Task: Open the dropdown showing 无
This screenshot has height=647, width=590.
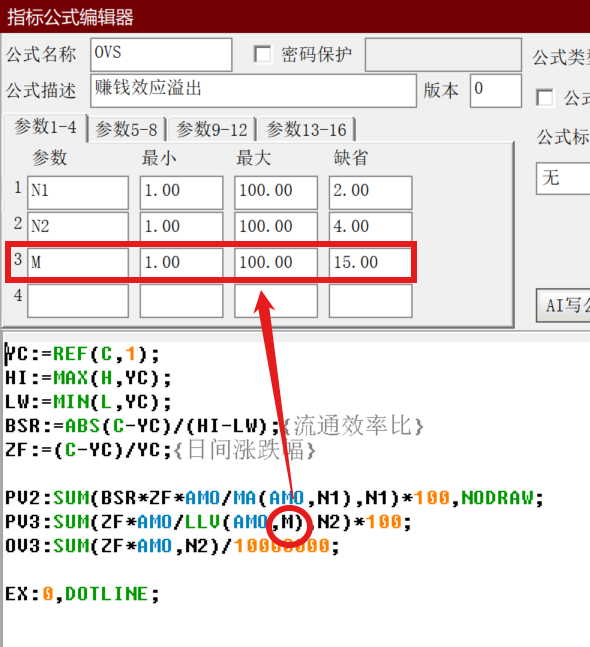Action: coord(563,178)
